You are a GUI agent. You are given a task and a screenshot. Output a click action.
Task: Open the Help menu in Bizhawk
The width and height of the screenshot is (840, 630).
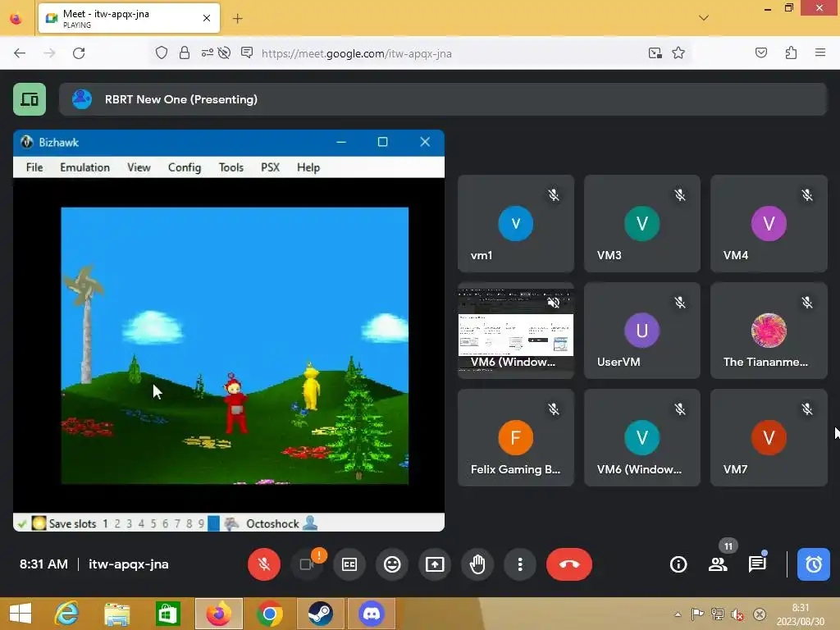308,167
